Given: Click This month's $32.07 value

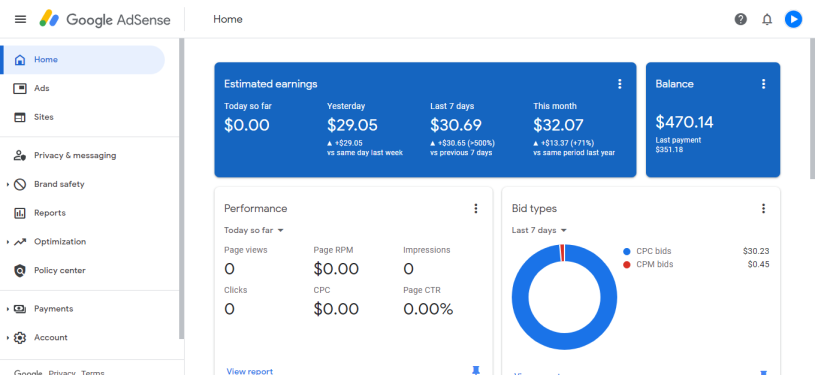Looking at the screenshot, I should [558, 125].
